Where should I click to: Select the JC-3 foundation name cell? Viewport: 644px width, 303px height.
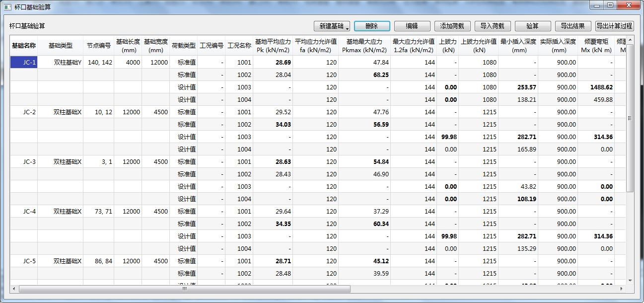(x=23, y=162)
